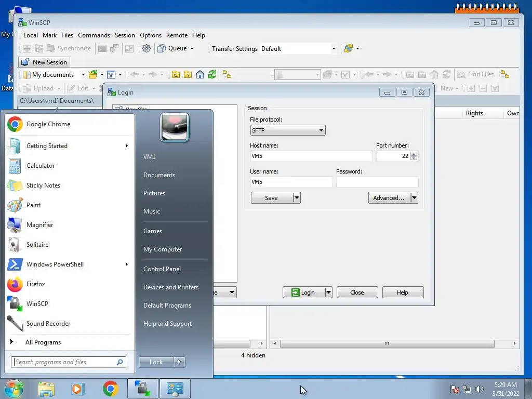Launch Paint from Start menu

pos(33,205)
